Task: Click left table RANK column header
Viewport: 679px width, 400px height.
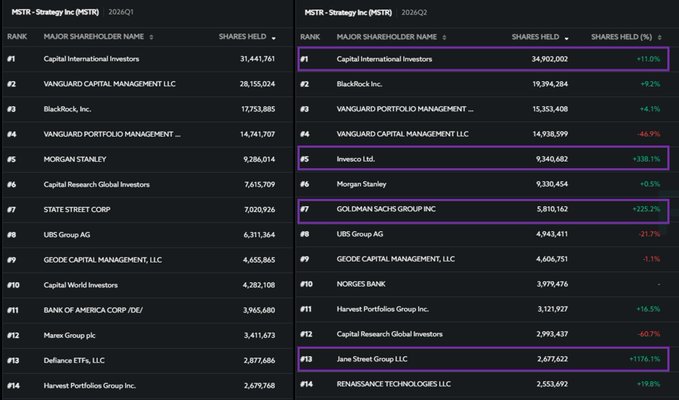Action: point(17,37)
